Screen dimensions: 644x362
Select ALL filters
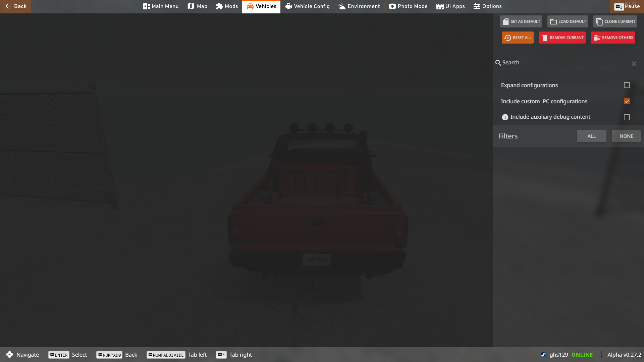coord(591,136)
